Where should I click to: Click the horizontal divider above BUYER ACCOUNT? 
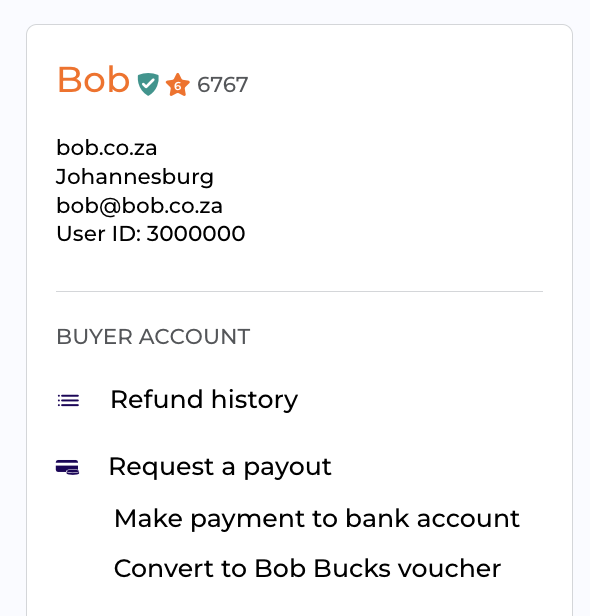coord(299,292)
